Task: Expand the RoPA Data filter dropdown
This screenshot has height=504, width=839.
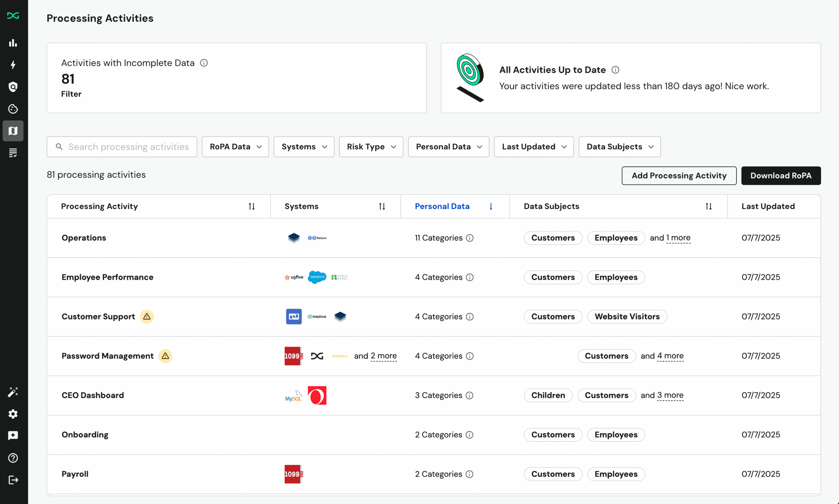Action: [235, 147]
